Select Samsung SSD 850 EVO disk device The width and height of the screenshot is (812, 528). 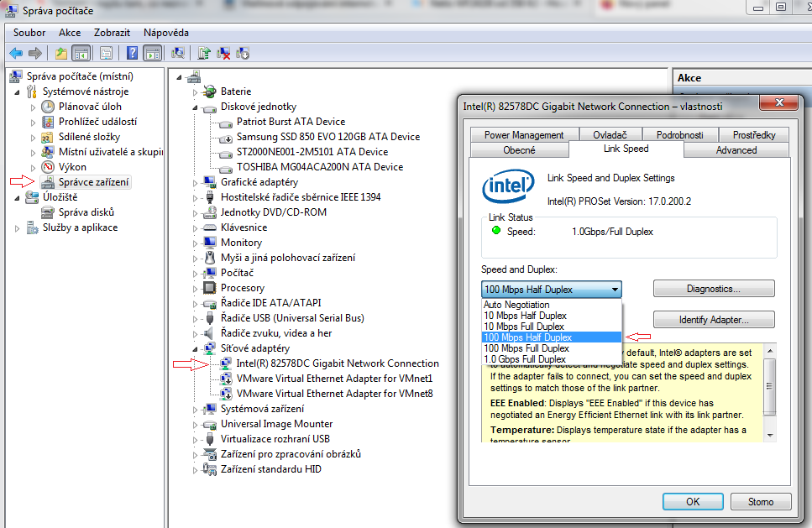[x=327, y=137]
